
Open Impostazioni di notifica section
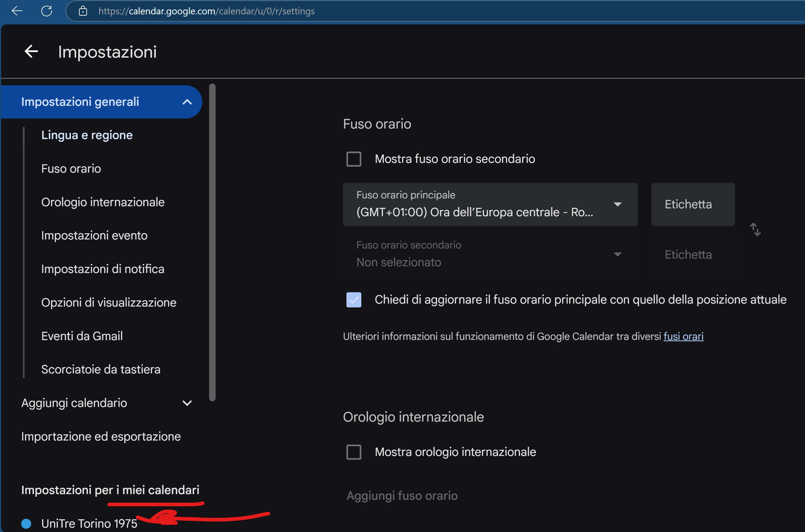coord(103,269)
